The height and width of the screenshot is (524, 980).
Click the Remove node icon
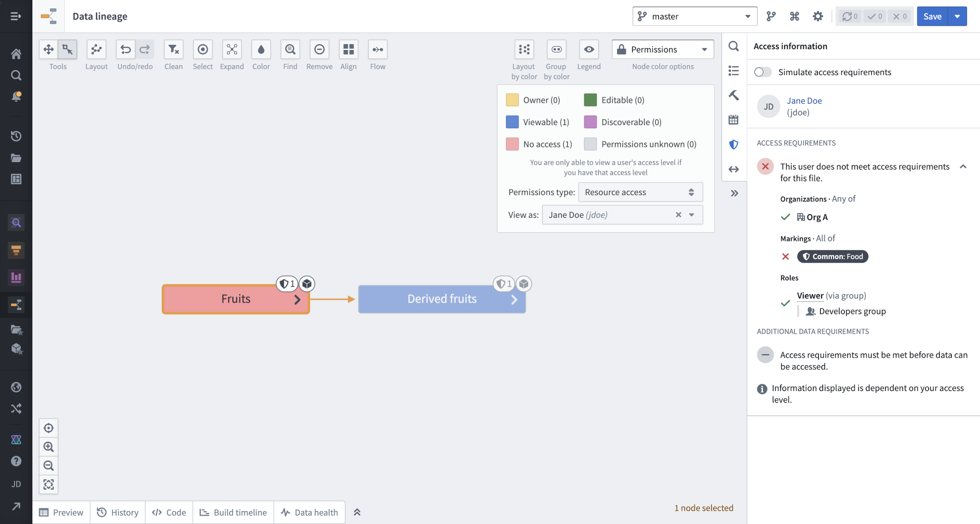pos(319,50)
